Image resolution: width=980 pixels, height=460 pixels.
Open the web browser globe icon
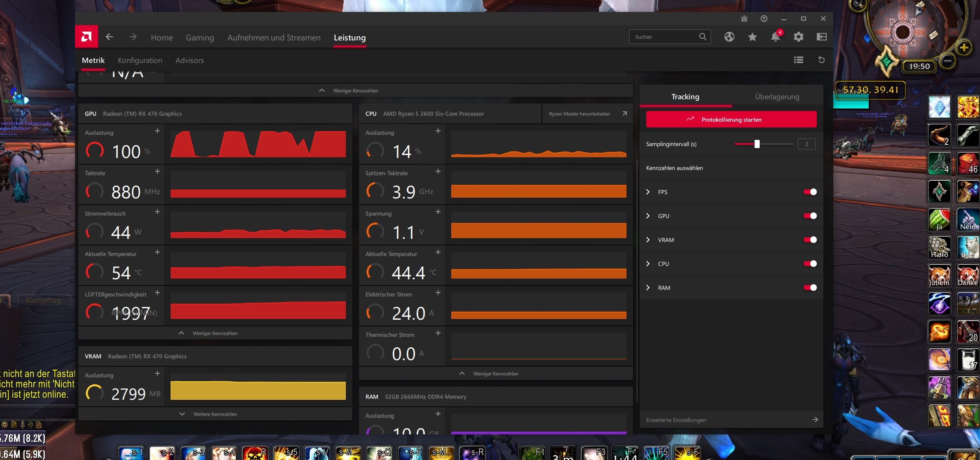[729, 37]
